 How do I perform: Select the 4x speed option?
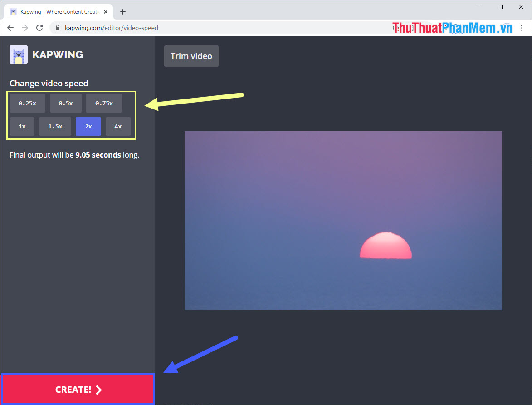[x=118, y=126]
